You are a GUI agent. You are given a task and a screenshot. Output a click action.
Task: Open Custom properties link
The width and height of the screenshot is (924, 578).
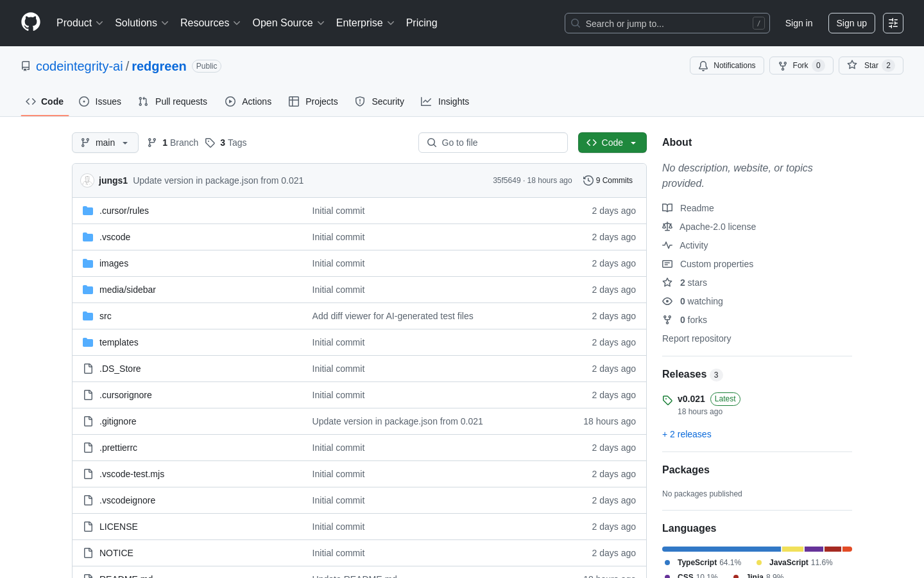(708, 264)
